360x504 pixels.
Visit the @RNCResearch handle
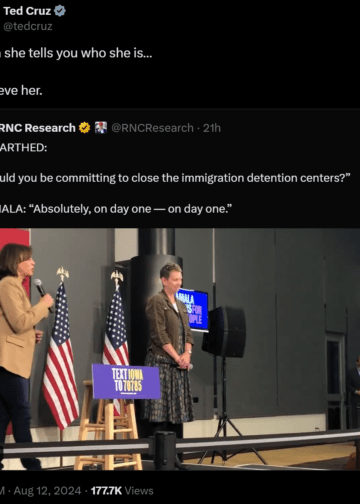(152, 128)
